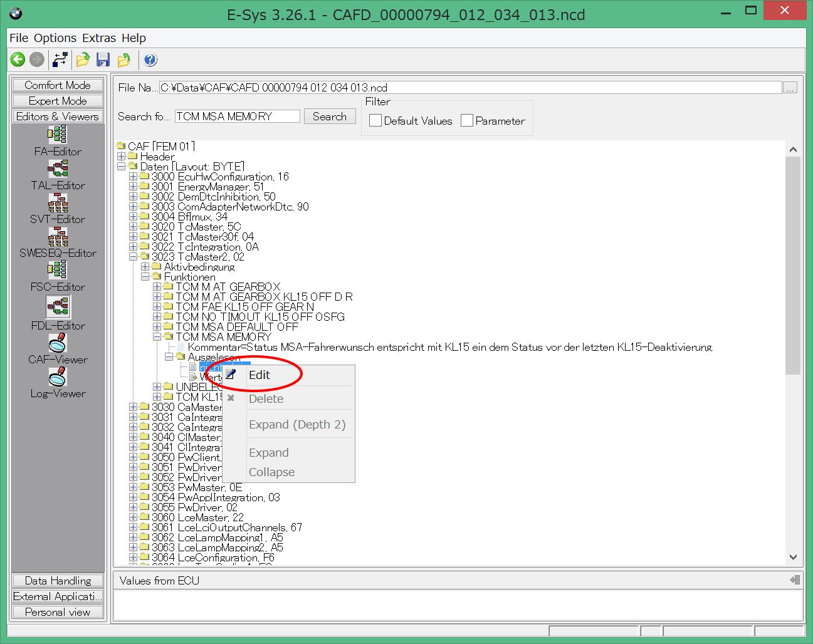The image size is (813, 644).
Task: Select 3054 PwApplIntegration, 03 row
Action: [216, 497]
